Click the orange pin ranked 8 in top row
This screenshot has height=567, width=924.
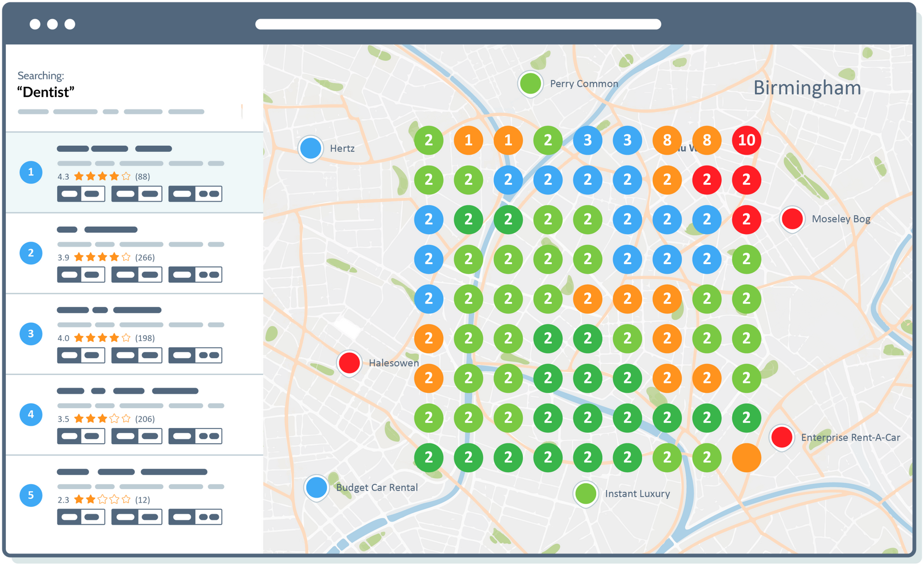(x=667, y=140)
